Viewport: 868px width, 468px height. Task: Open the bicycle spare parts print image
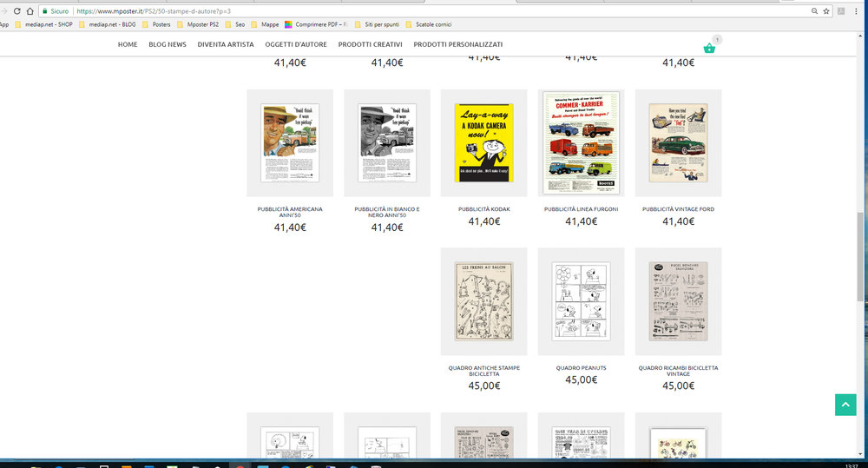(678, 301)
